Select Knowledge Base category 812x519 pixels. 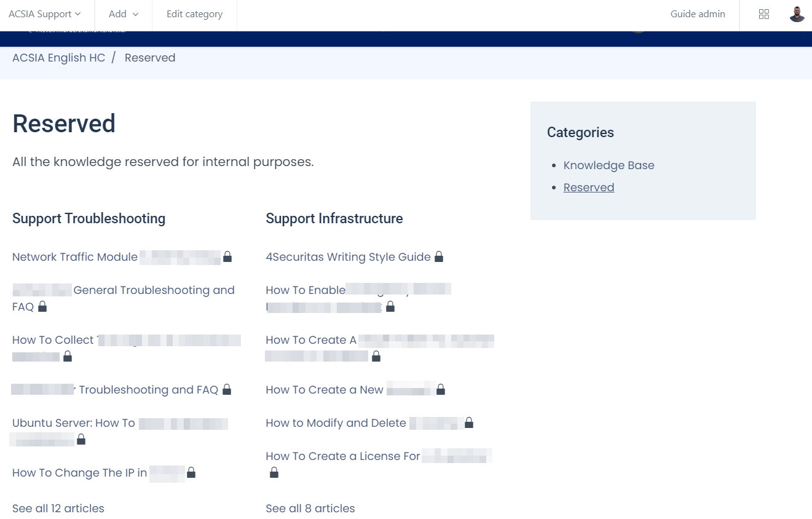[609, 165]
